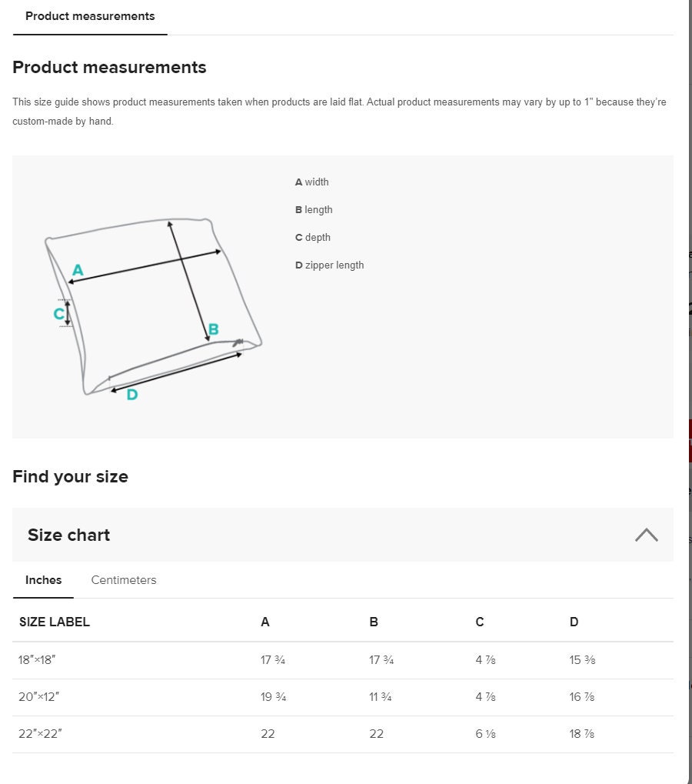Click the "C depth" legend entry
This screenshot has width=692, height=784.
click(x=313, y=238)
